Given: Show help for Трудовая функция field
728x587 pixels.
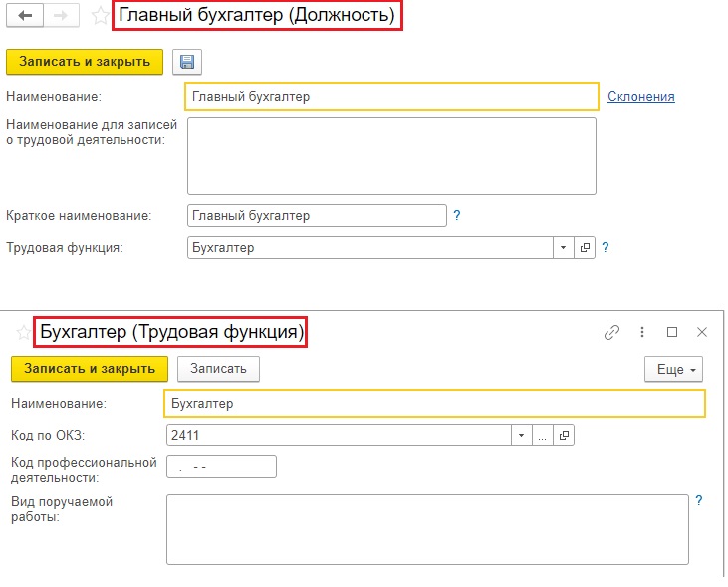Looking at the screenshot, I should tap(605, 247).
